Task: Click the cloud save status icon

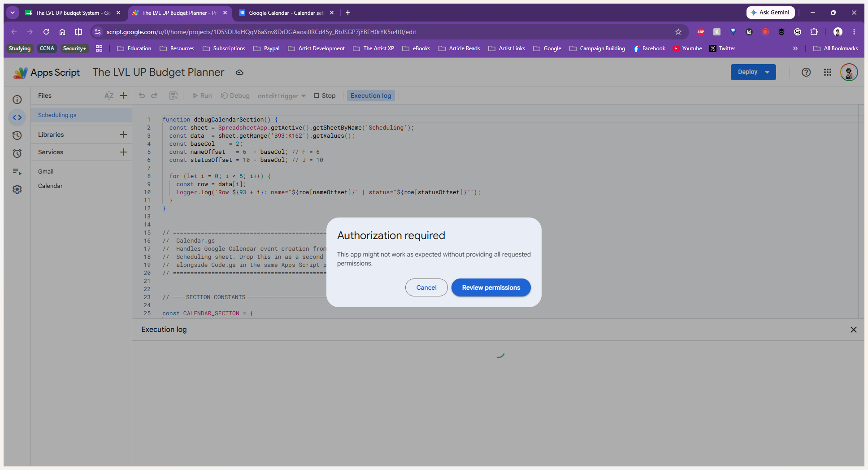Action: click(239, 72)
